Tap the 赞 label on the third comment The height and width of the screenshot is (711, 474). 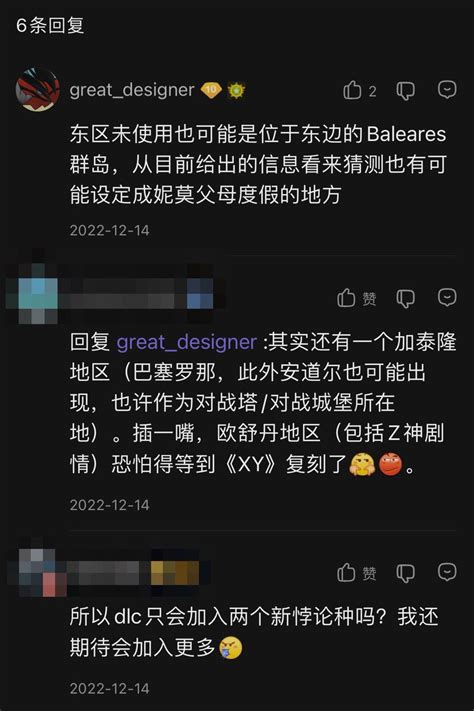click(x=369, y=573)
